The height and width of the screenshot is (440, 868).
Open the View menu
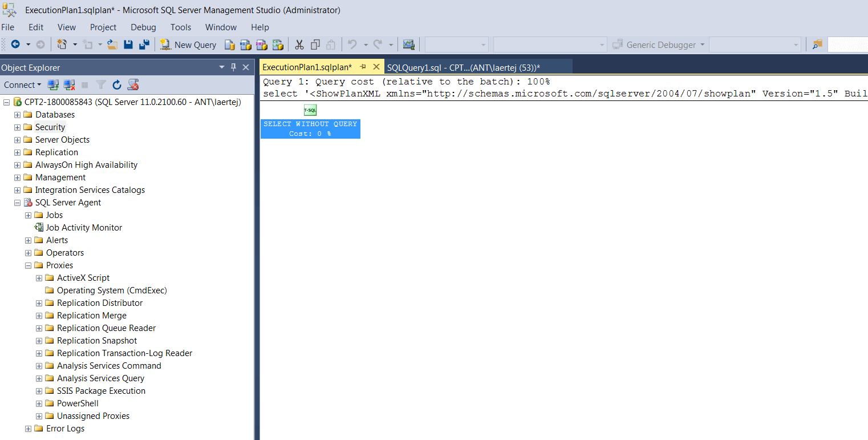pyautogui.click(x=67, y=27)
